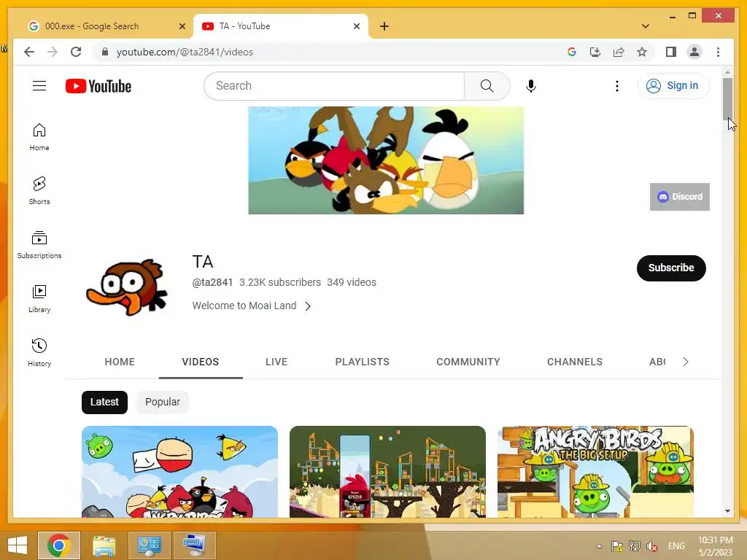The image size is (747, 560).
Task: Click the search magnifier button
Action: (x=487, y=86)
